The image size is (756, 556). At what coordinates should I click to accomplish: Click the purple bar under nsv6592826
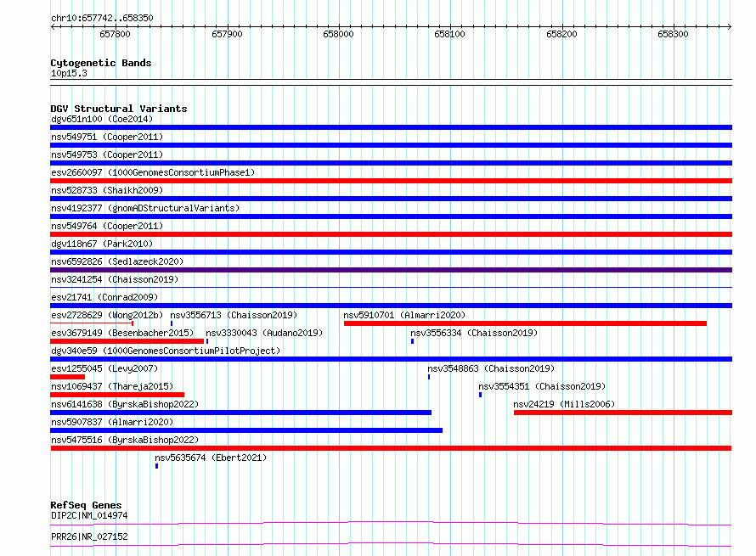391,270
